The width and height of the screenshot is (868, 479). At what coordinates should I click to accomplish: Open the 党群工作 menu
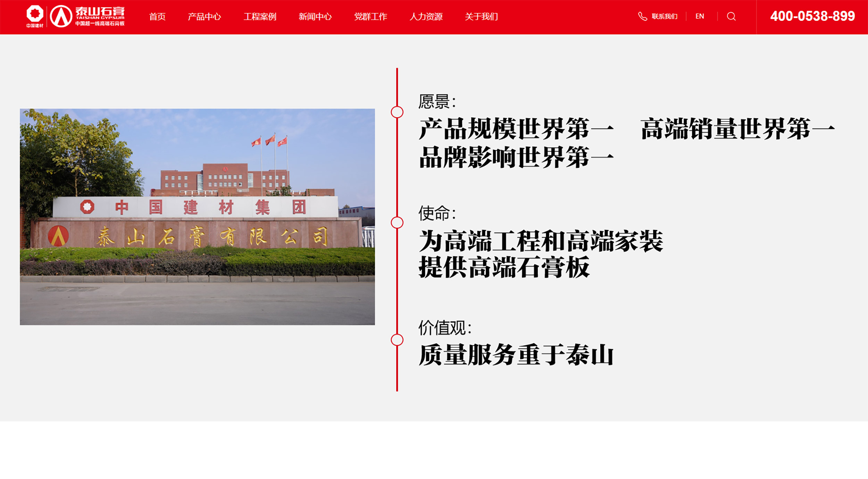point(370,16)
